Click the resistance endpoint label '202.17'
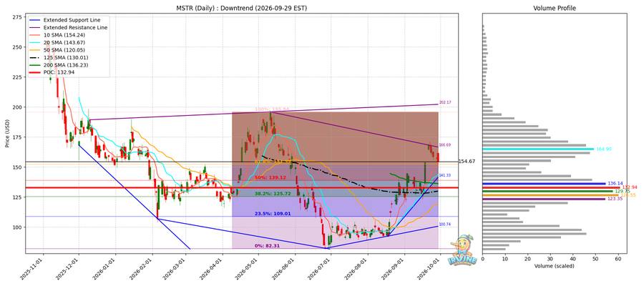The height and width of the screenshot is (286, 644). [x=445, y=102]
